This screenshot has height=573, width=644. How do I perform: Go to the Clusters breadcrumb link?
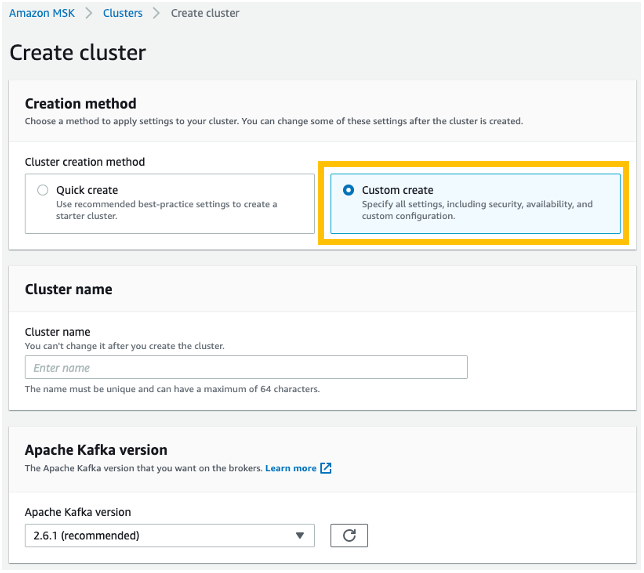pyautogui.click(x=122, y=13)
